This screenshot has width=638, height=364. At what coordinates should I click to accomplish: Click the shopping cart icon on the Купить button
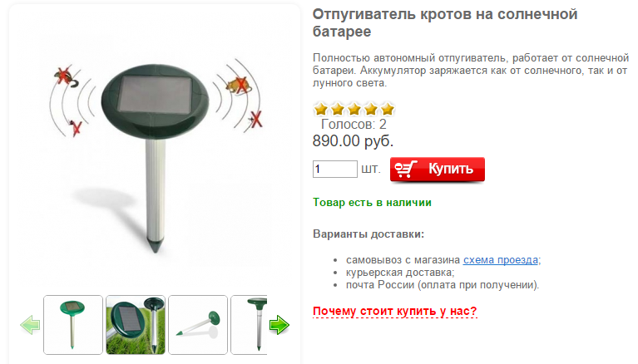pos(406,169)
